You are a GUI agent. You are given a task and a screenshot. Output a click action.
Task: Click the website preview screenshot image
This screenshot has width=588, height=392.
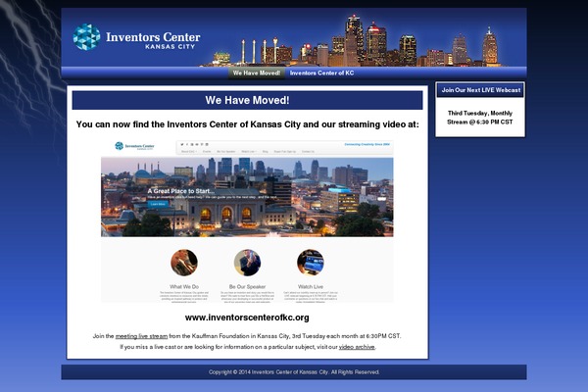[x=247, y=220]
